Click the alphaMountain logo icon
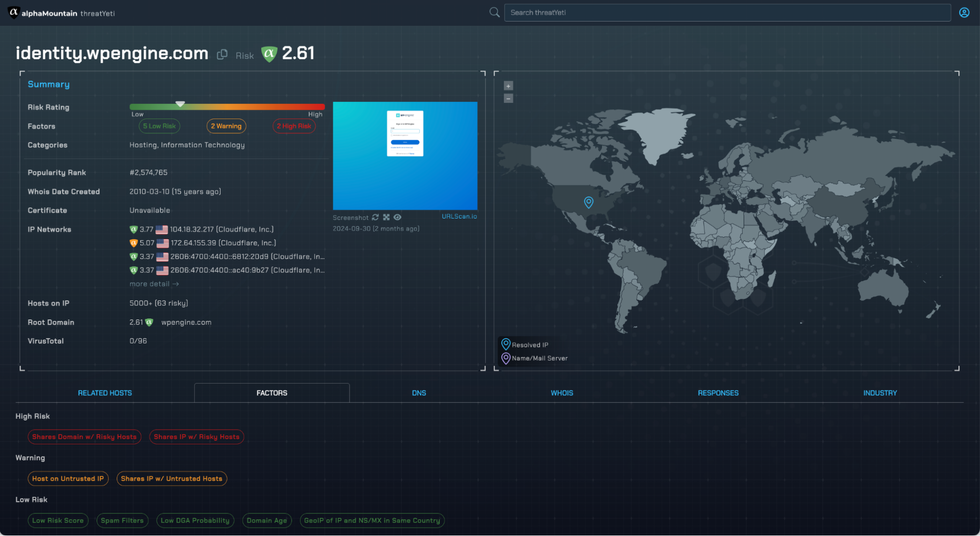980x536 pixels. pos(14,12)
